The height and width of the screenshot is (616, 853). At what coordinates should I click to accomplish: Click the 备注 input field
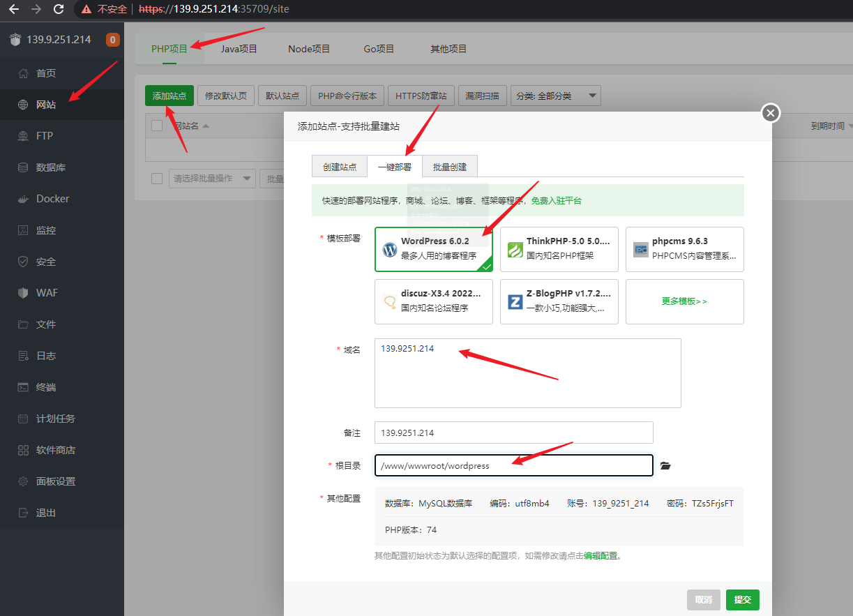point(514,433)
